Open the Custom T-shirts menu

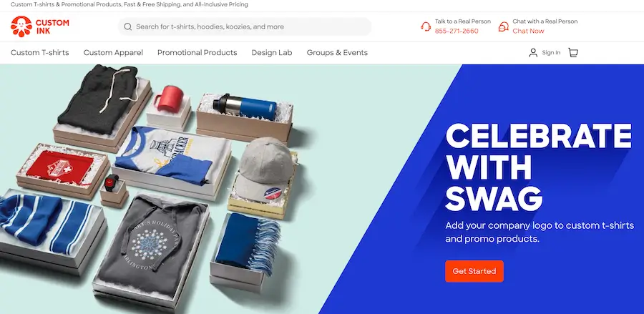pos(40,52)
